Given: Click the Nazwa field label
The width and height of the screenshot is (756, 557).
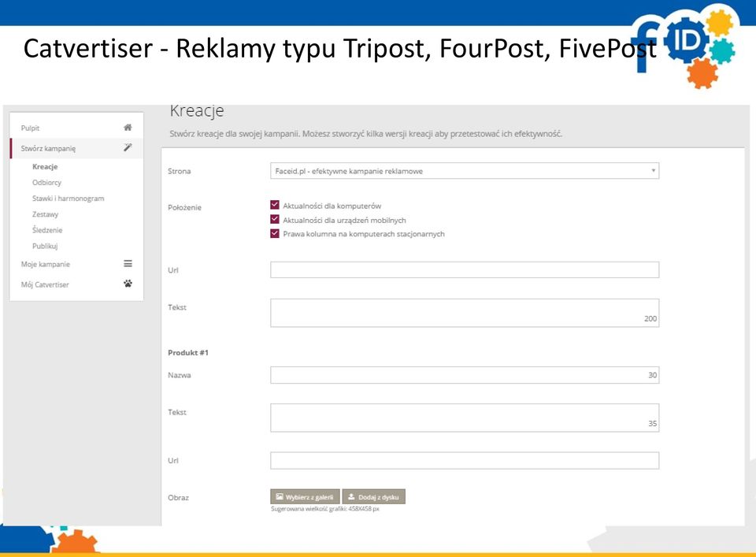Looking at the screenshot, I should coord(179,375).
